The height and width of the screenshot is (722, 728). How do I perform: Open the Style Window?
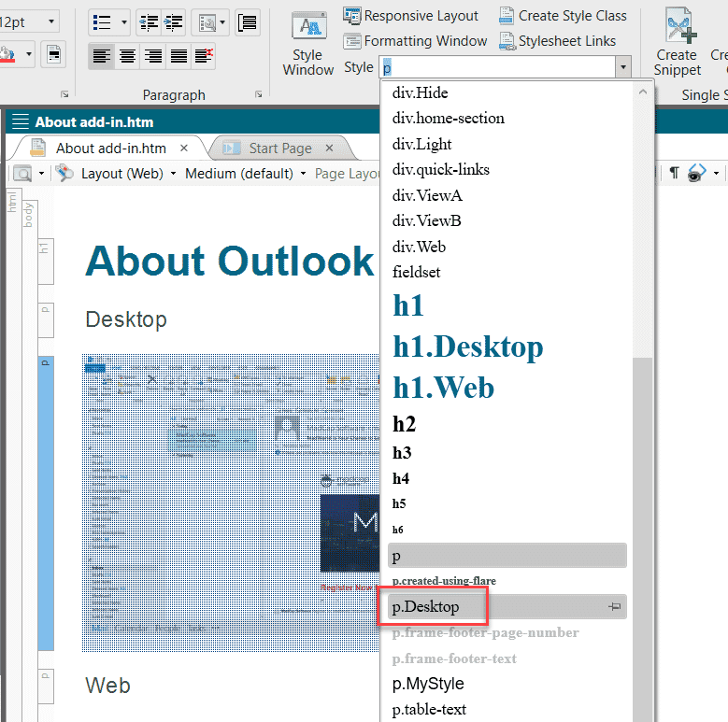click(x=308, y=44)
